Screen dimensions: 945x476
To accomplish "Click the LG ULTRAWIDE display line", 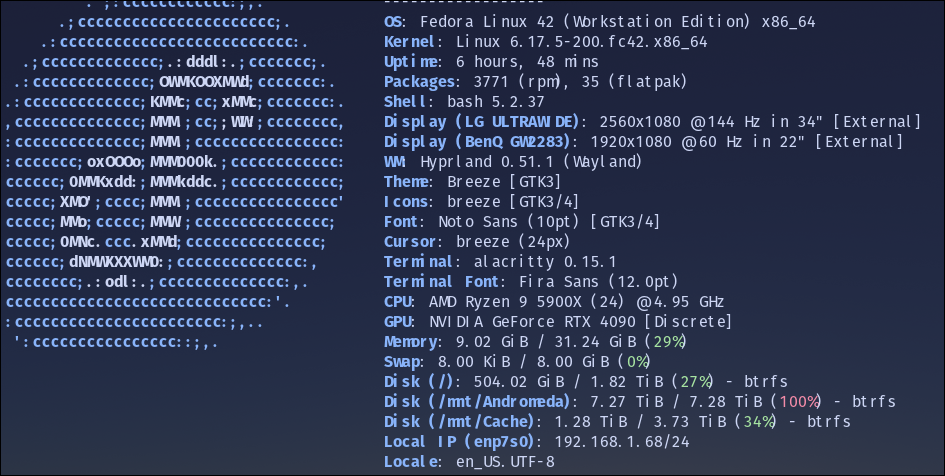I will pos(653,122).
